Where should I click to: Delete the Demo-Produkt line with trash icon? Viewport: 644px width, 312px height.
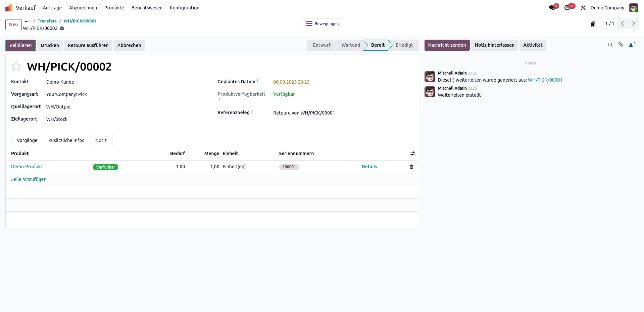(411, 167)
